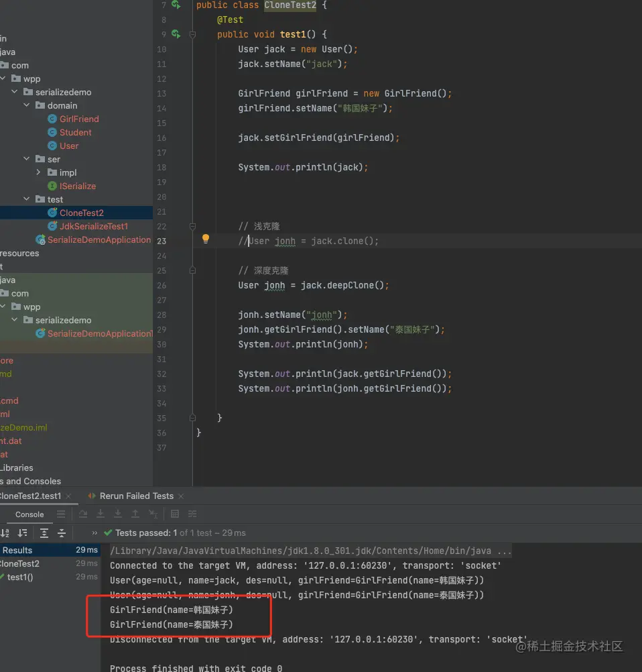Image resolution: width=642 pixels, height=672 pixels.
Task: Open JdkSerializeTest1 file
Action: coord(94,226)
